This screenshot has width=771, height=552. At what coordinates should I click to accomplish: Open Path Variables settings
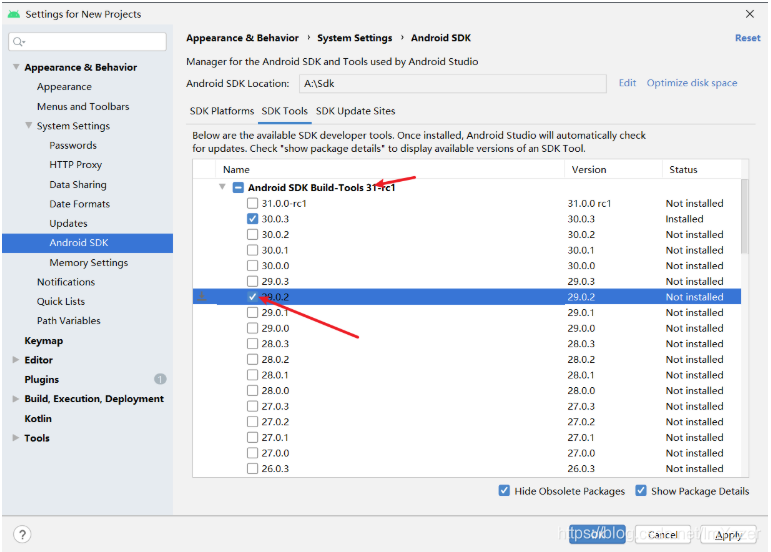tap(68, 320)
